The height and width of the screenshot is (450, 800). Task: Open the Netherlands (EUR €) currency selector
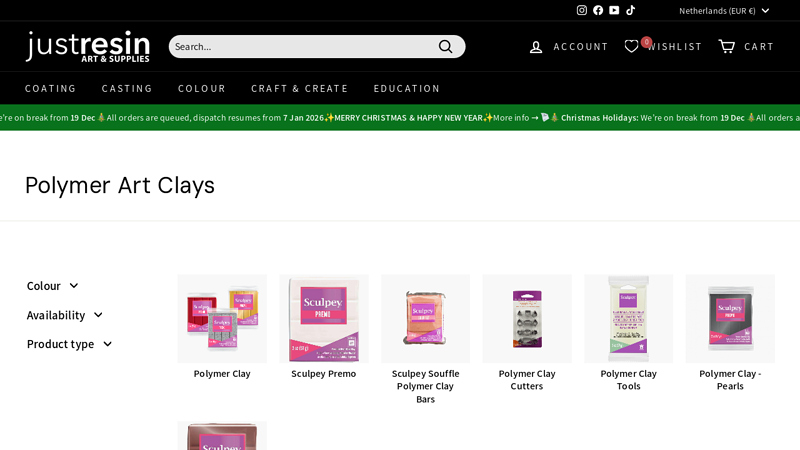pos(724,10)
